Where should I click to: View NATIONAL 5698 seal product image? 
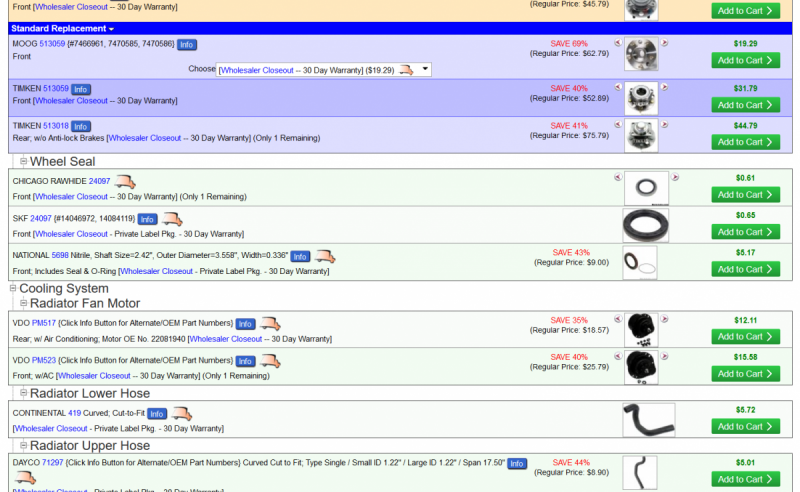(640, 263)
